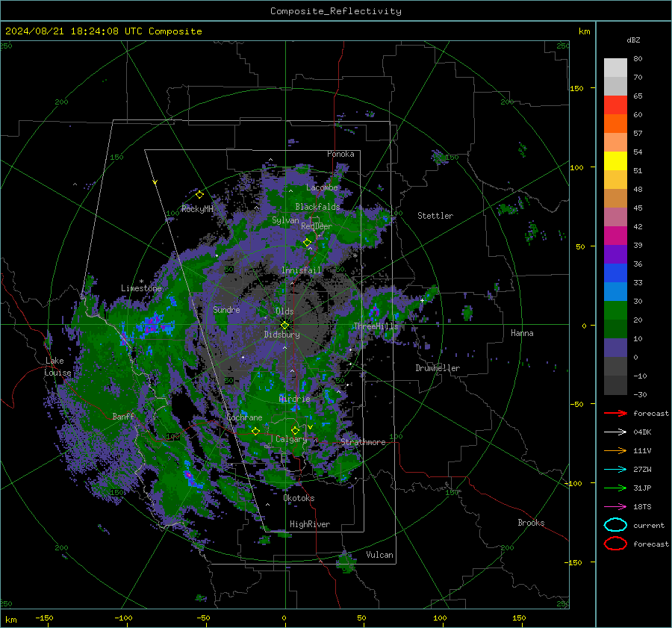This screenshot has height=628, width=672.
Task: Click the Blackfalds label
Action: [317, 207]
